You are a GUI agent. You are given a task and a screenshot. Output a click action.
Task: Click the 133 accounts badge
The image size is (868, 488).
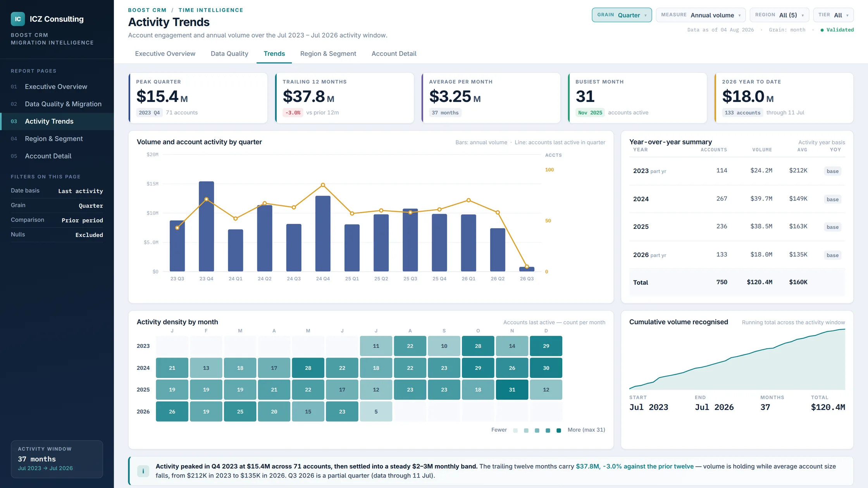(742, 113)
